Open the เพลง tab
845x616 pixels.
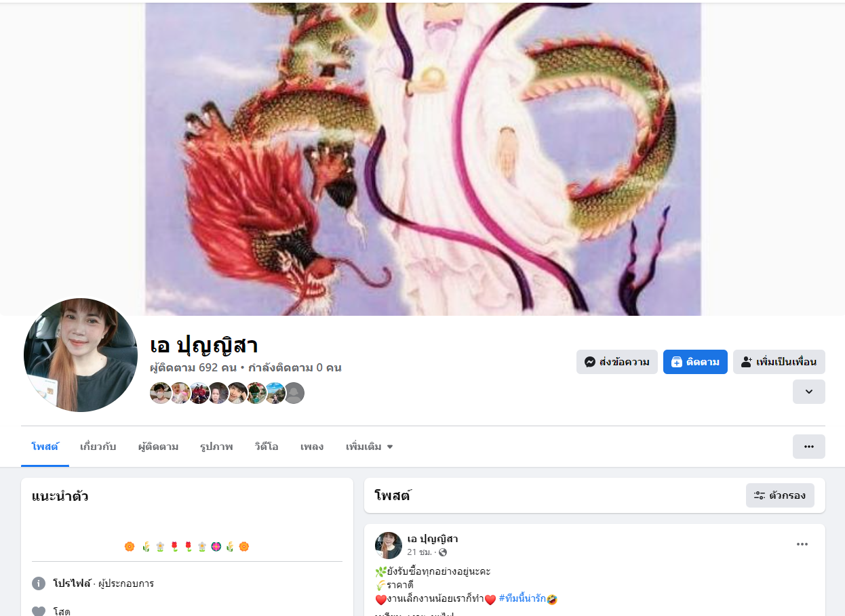coord(312,447)
